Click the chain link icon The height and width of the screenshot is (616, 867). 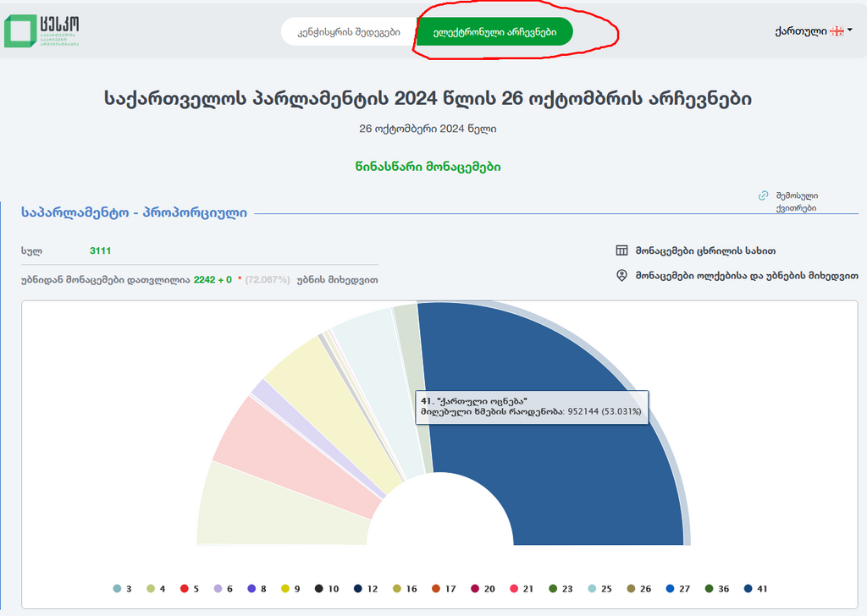(763, 195)
